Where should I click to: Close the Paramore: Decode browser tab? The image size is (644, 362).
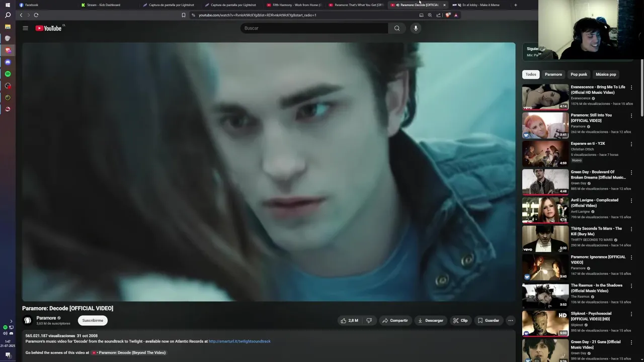444,5
